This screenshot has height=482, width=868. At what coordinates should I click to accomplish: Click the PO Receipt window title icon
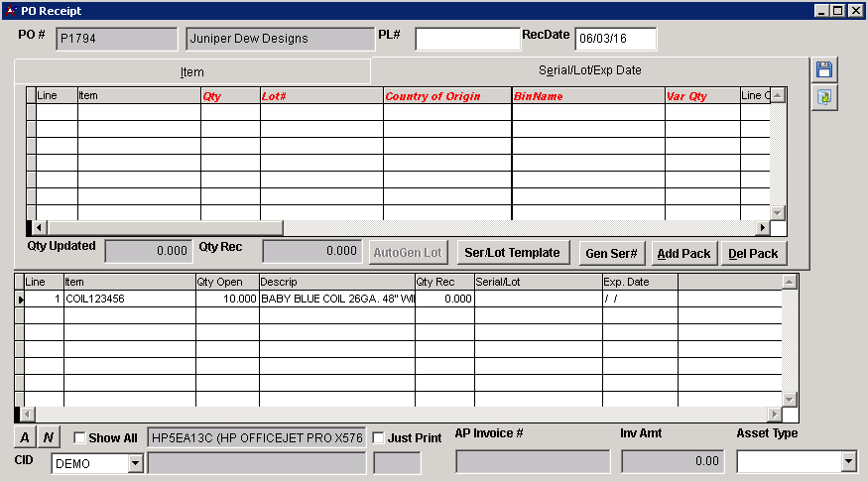click(x=10, y=10)
